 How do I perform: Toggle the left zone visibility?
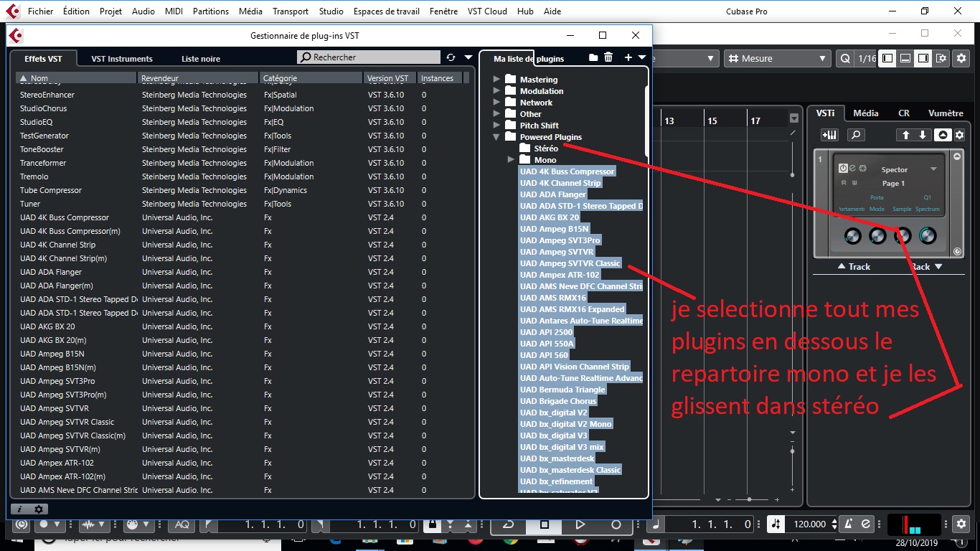coord(887,59)
